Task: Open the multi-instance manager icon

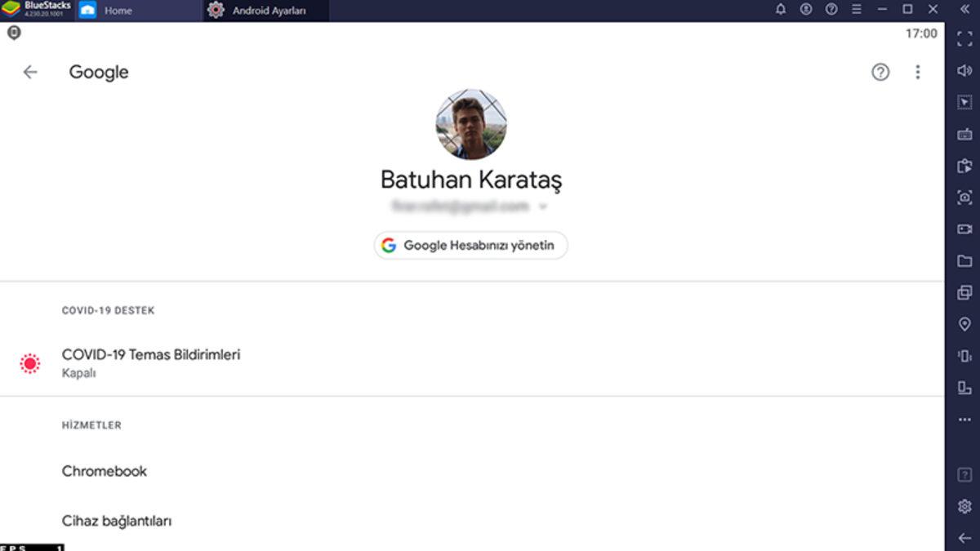Action: [x=964, y=293]
